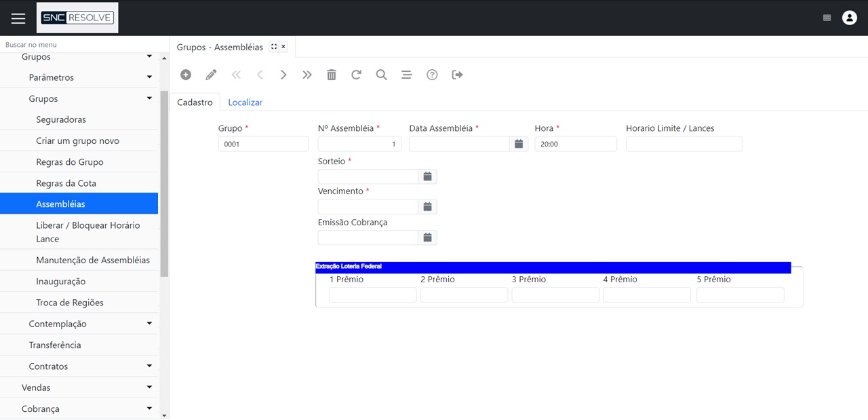Image resolution: width=868 pixels, height=420 pixels.
Task: Close the Grupos - Assembléias tab
Action: 283,47
